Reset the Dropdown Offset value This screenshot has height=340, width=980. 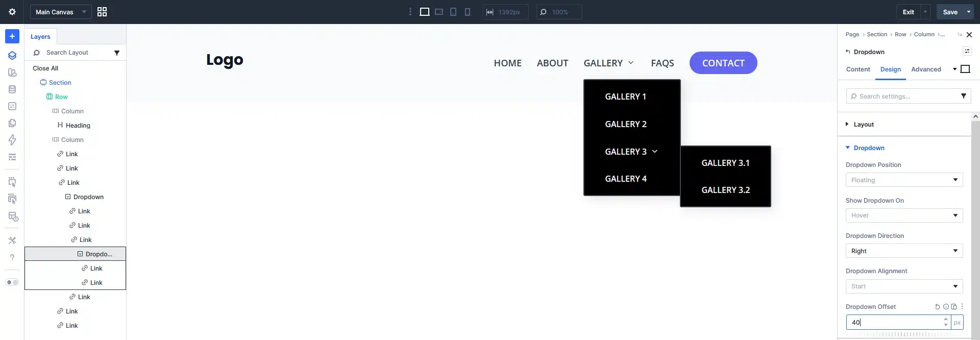pyautogui.click(x=937, y=307)
